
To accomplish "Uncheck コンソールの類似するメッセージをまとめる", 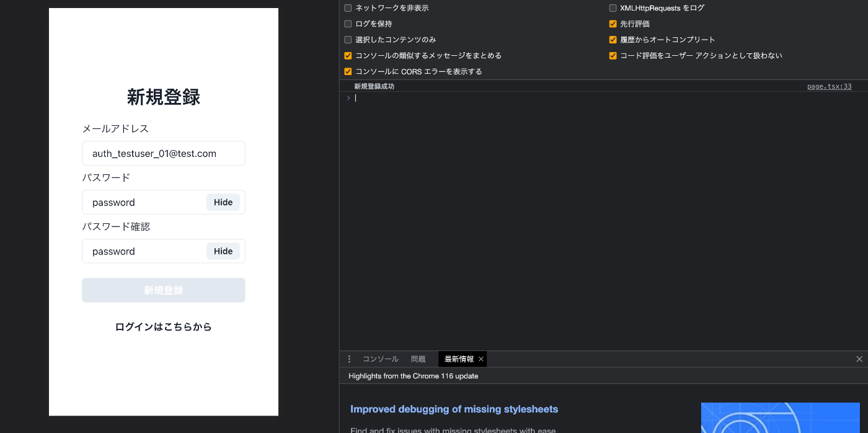I will (348, 56).
